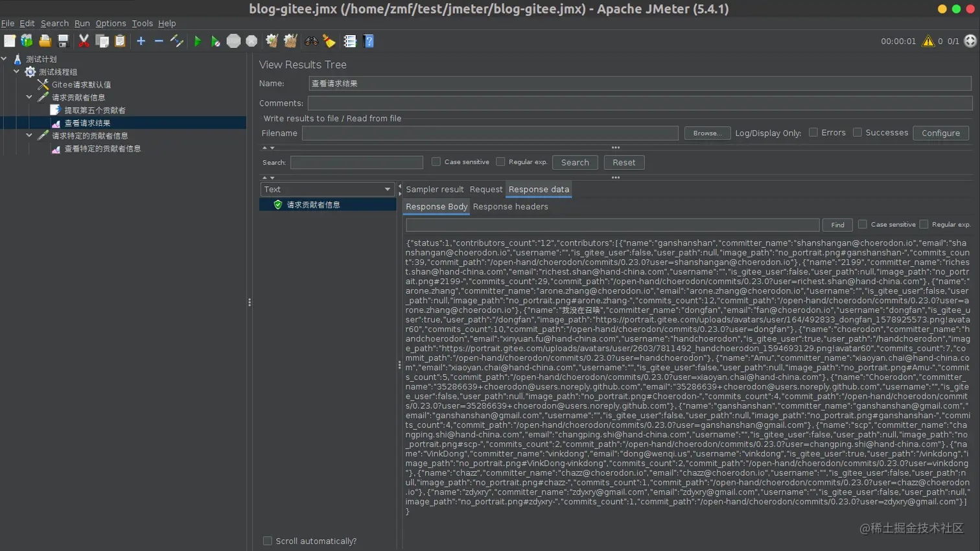This screenshot has width=980, height=551.
Task: Select the 测试计划 test plan node
Action: [41, 59]
